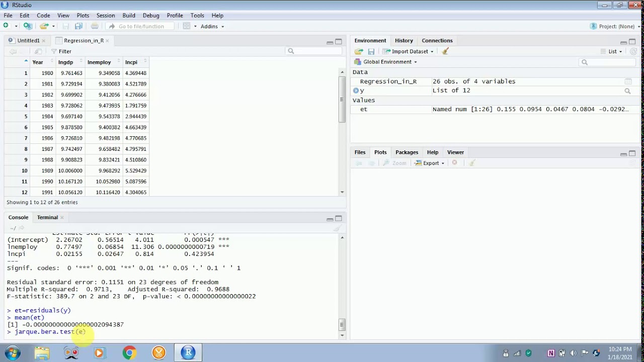This screenshot has width=644, height=362.
Task: Load workspace icon in Environment pane
Action: pos(359,51)
